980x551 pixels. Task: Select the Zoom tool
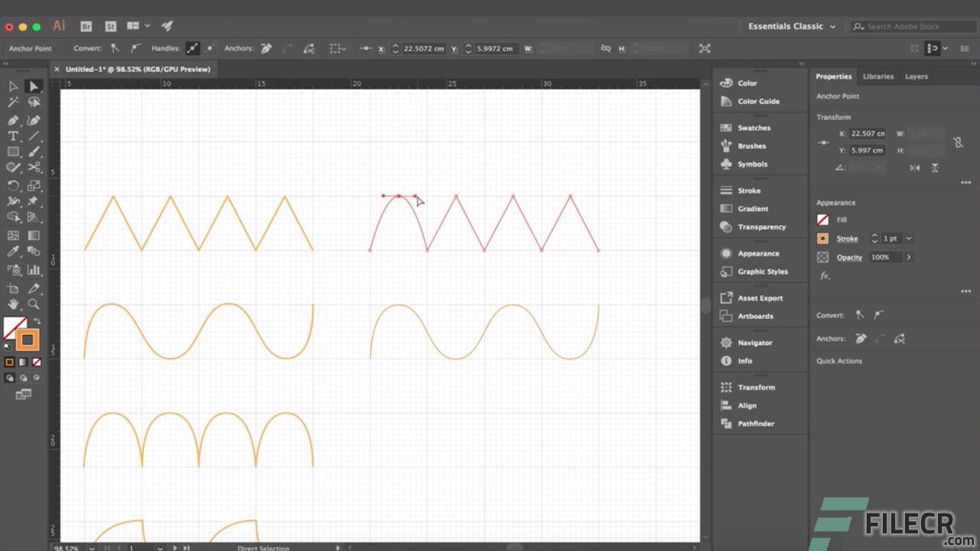click(x=34, y=304)
